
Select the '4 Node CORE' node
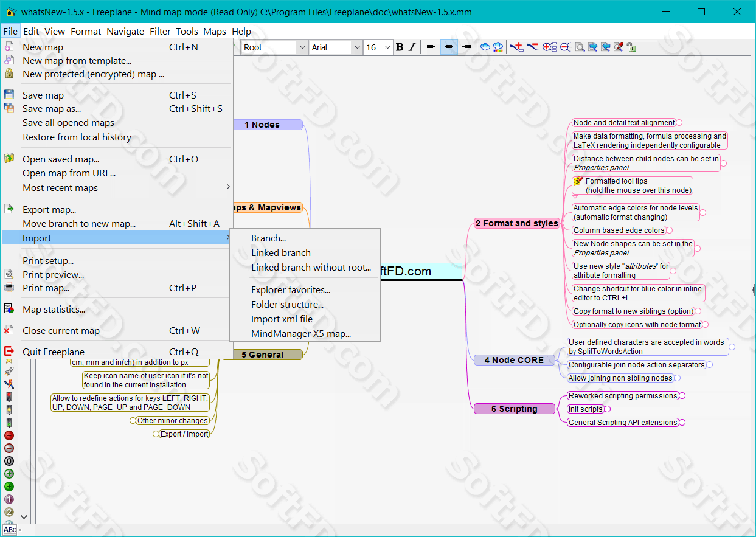[515, 360]
